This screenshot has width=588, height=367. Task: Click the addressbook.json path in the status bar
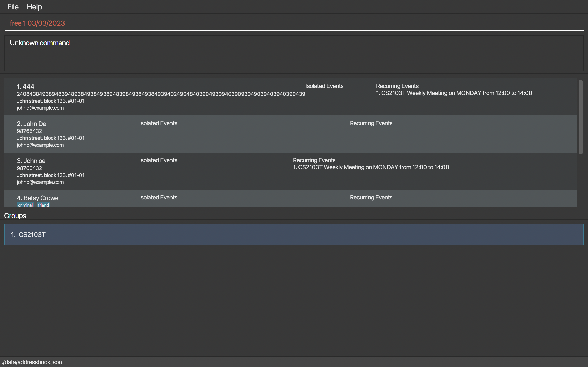pyautogui.click(x=32, y=362)
